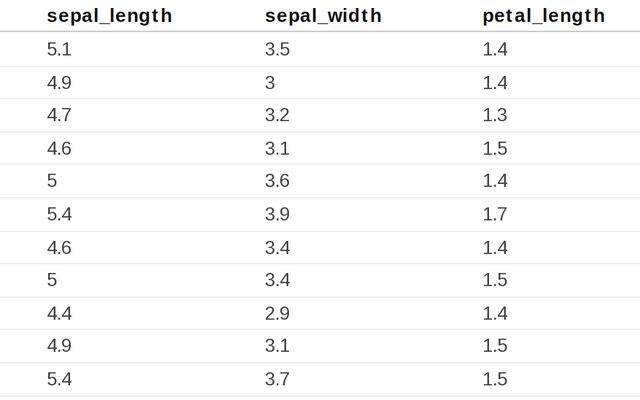This screenshot has width=640, height=400.
Task: Select the sepal_length cell showing 5.1
Action: click(x=59, y=49)
